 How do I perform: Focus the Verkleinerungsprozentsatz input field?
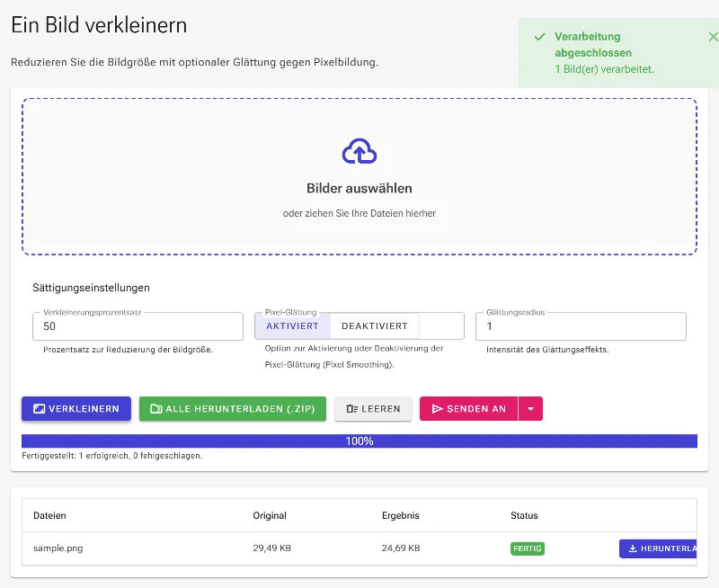click(138, 326)
